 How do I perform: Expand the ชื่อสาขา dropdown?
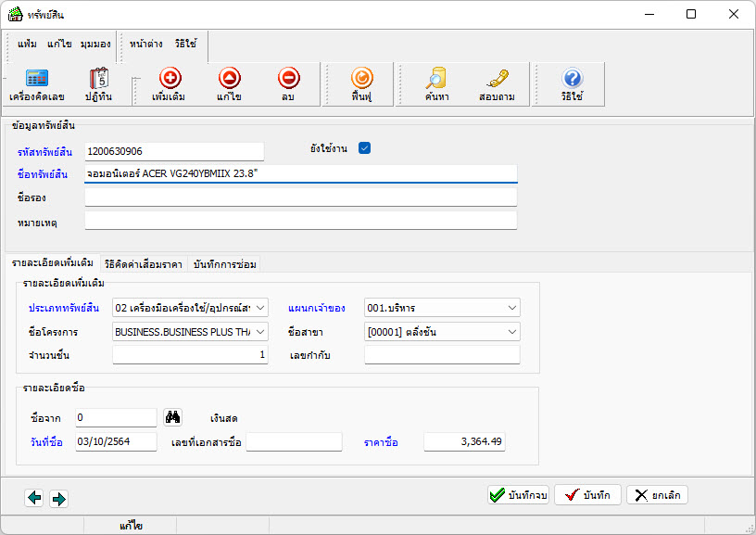pos(512,331)
